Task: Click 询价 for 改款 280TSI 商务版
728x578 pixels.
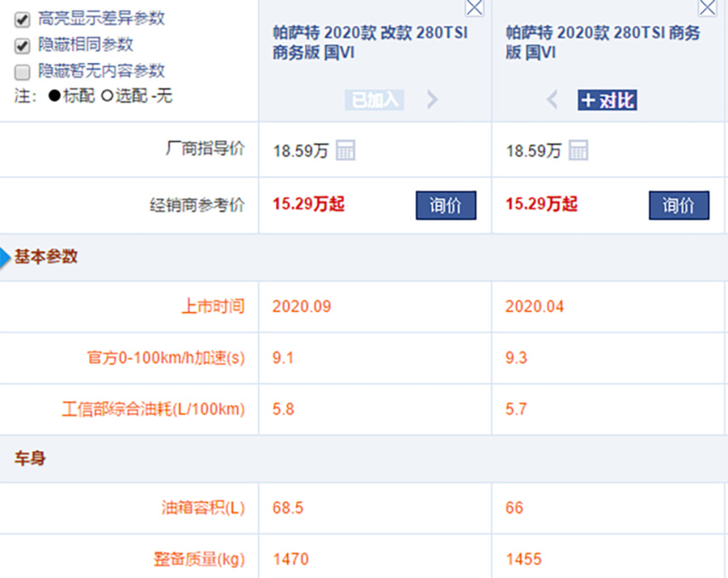Action: [446, 205]
